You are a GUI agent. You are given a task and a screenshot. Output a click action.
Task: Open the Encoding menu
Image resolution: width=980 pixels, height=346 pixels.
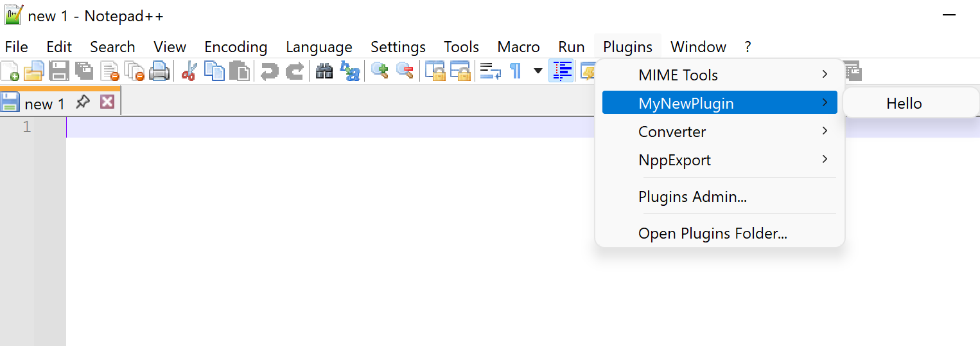[x=236, y=47]
